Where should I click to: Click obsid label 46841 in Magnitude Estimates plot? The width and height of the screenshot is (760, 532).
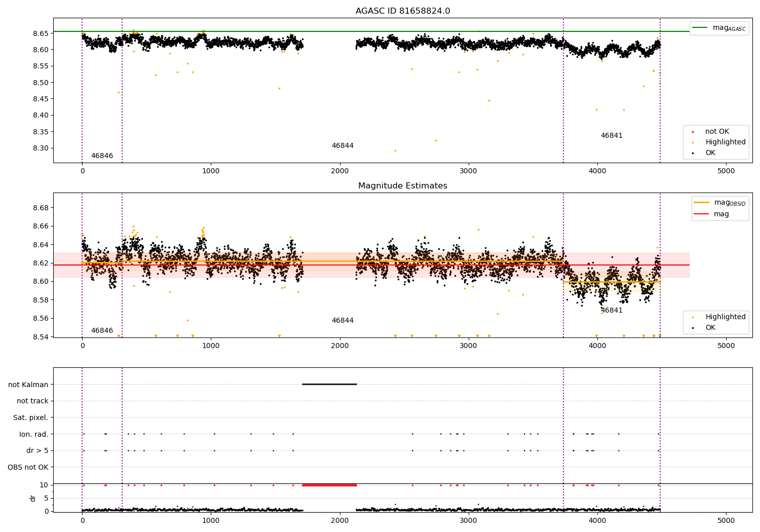click(x=612, y=311)
